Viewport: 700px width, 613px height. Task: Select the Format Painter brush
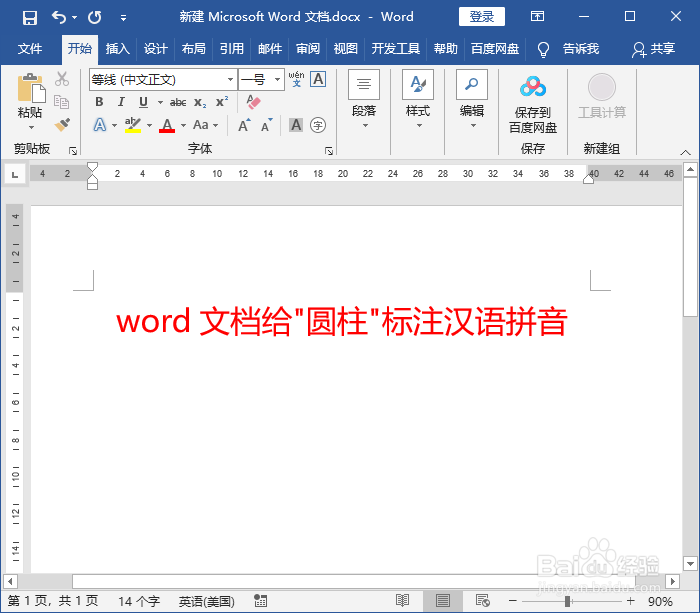[x=62, y=125]
